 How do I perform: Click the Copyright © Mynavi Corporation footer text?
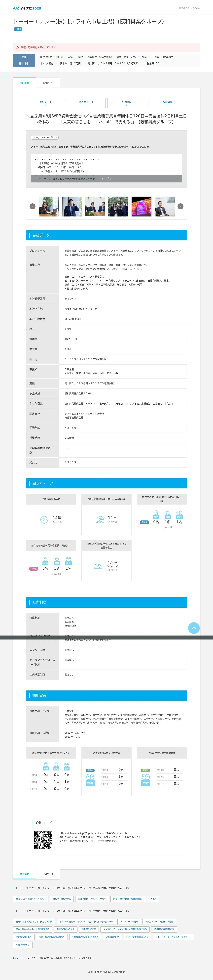pyautogui.click(x=106, y=972)
